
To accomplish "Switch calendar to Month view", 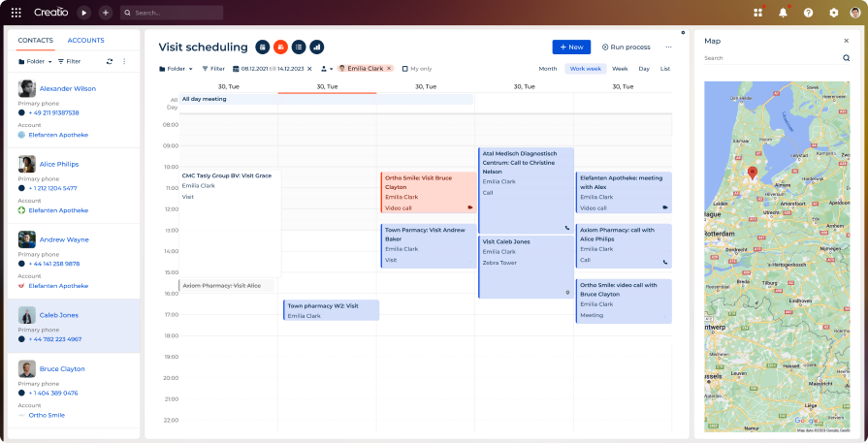I will pyautogui.click(x=548, y=69).
